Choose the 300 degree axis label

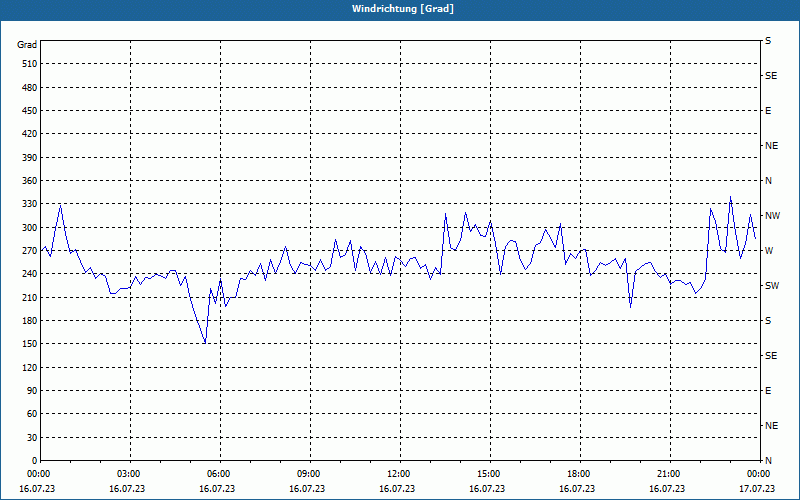tap(30, 228)
